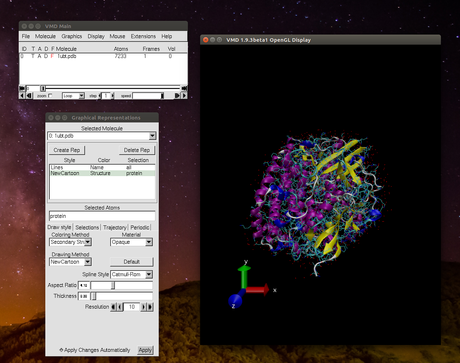460x363 pixels.
Task: Click the Aspect Ratio value field
Action: coord(84,285)
